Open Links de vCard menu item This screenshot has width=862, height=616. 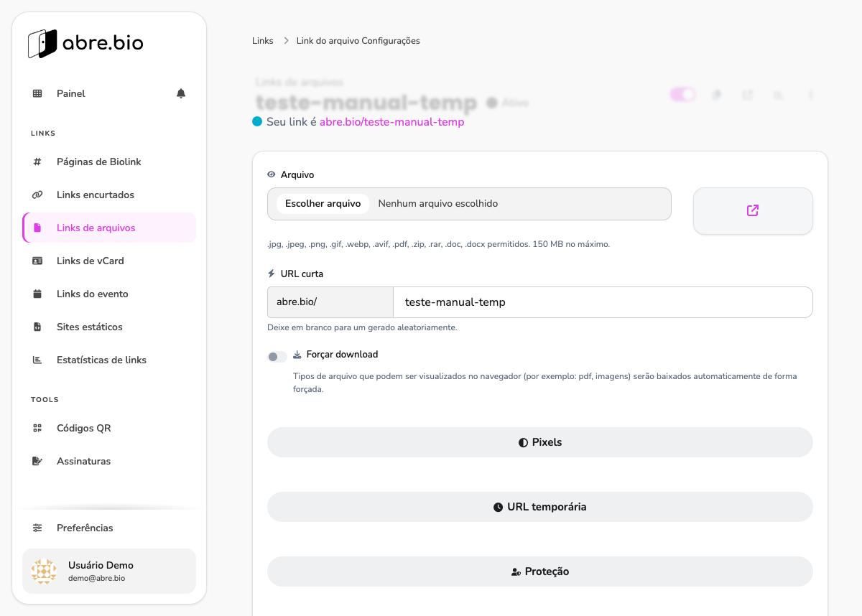pos(109,261)
